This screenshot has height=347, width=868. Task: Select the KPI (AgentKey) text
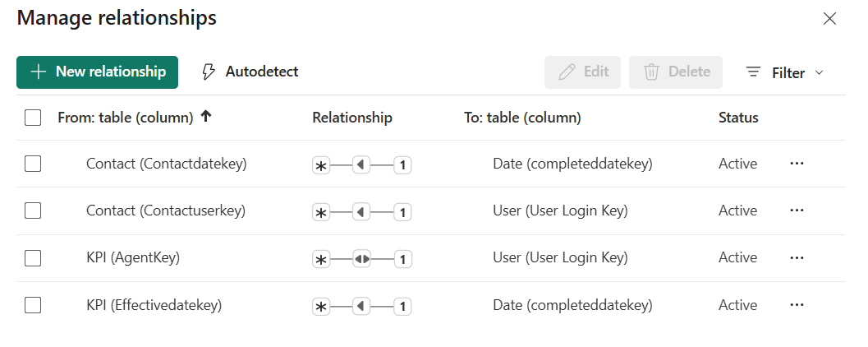coord(133,257)
